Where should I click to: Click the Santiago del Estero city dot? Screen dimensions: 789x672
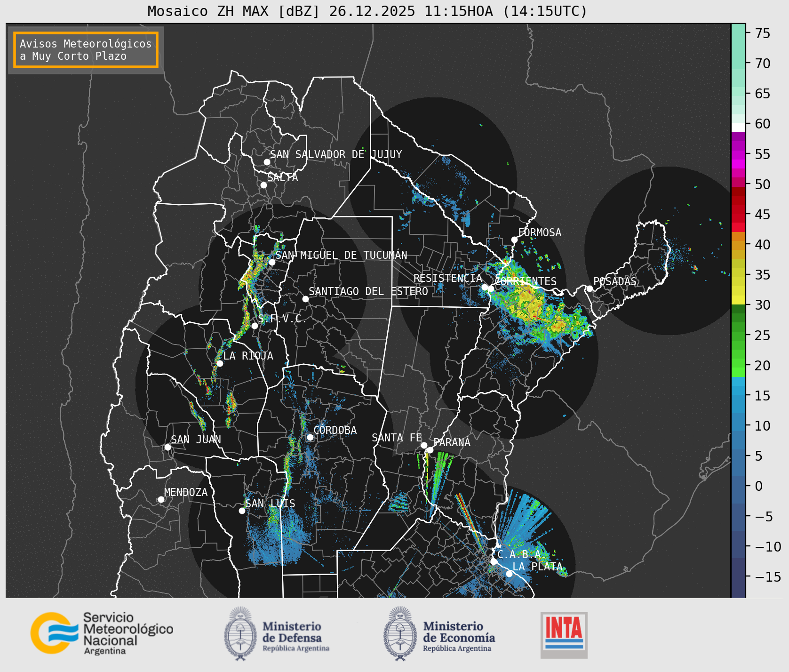[305, 299]
